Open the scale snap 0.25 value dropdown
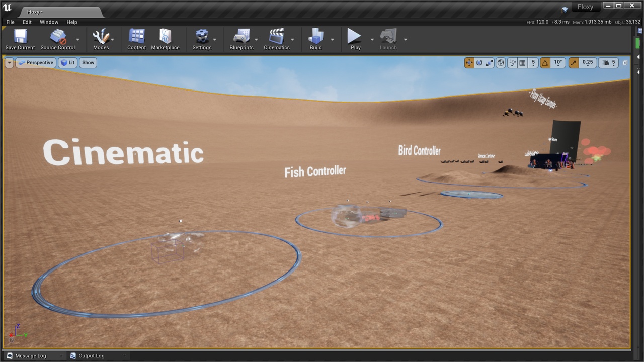Screen dimensions: 644x362 click(x=587, y=63)
